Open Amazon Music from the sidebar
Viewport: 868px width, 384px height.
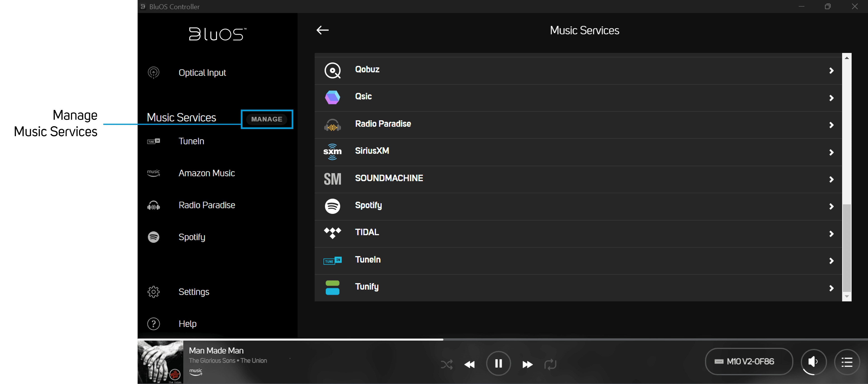tap(207, 173)
